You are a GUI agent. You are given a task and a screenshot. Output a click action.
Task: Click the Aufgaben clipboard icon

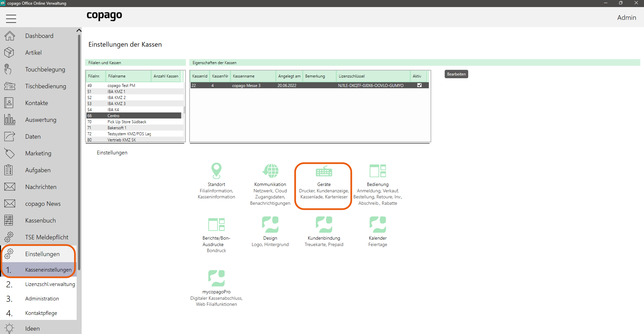[9, 170]
